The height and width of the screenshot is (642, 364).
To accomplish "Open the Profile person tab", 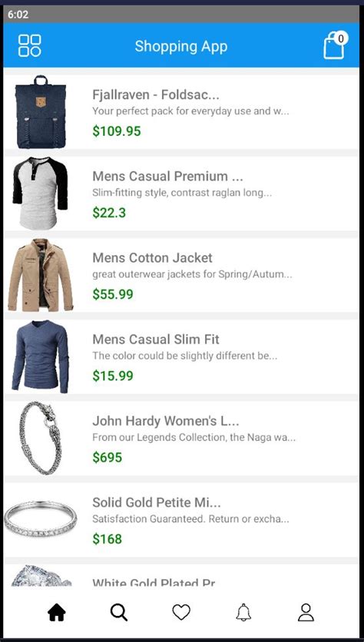I will [x=306, y=613].
